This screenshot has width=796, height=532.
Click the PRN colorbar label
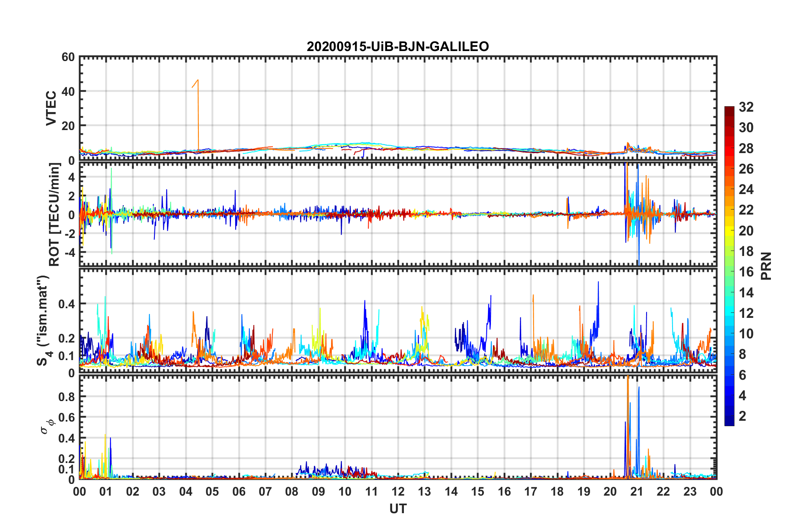pyautogui.click(x=766, y=266)
